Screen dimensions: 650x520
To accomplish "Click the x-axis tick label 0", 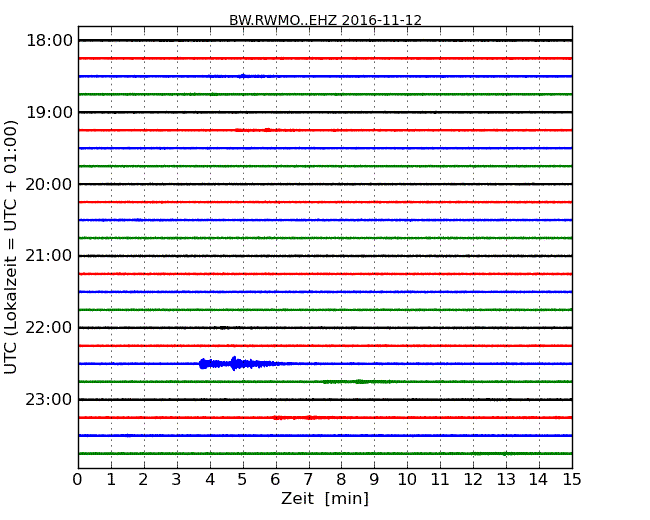I will tap(78, 480).
